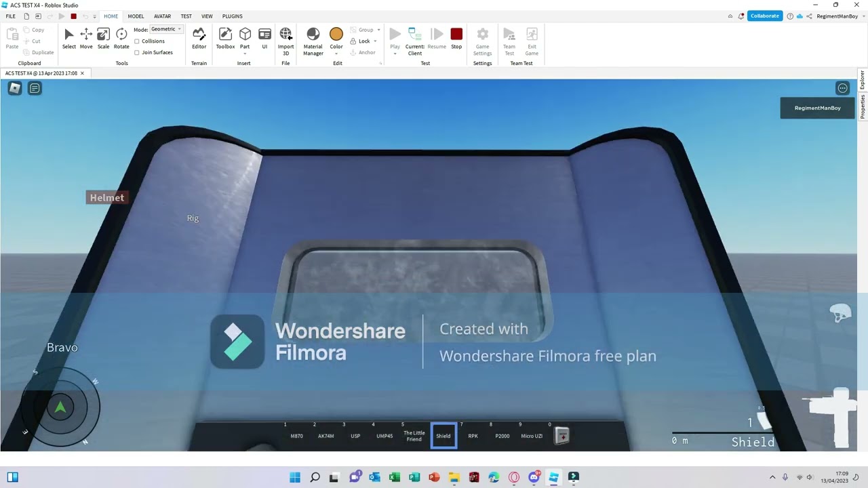Select The Little Friend hotbar slot

[x=414, y=436]
